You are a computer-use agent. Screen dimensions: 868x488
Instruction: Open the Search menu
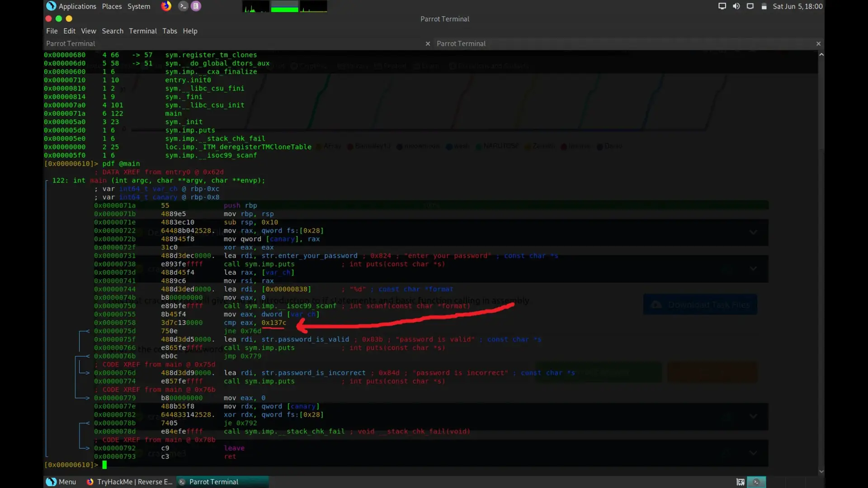tap(113, 31)
